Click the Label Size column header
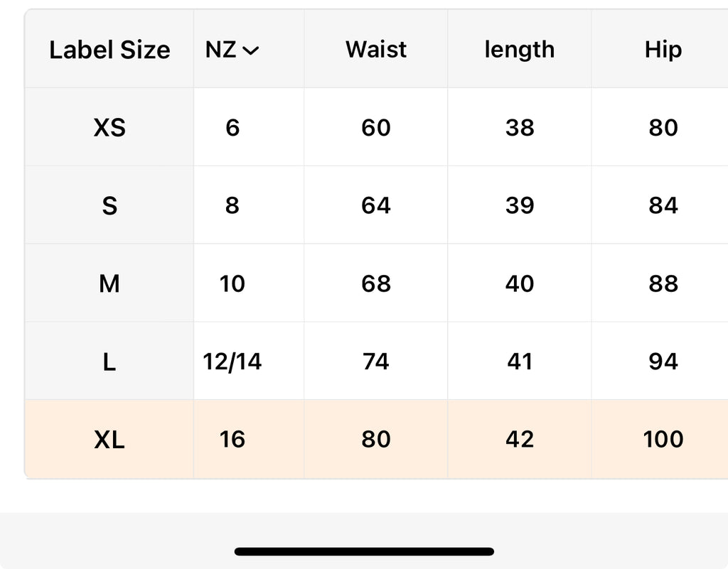 [x=109, y=50]
